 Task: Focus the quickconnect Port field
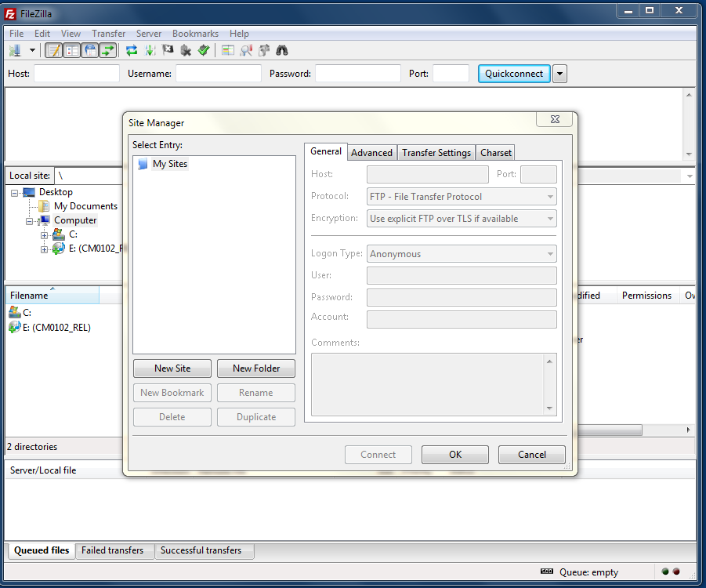tap(451, 74)
